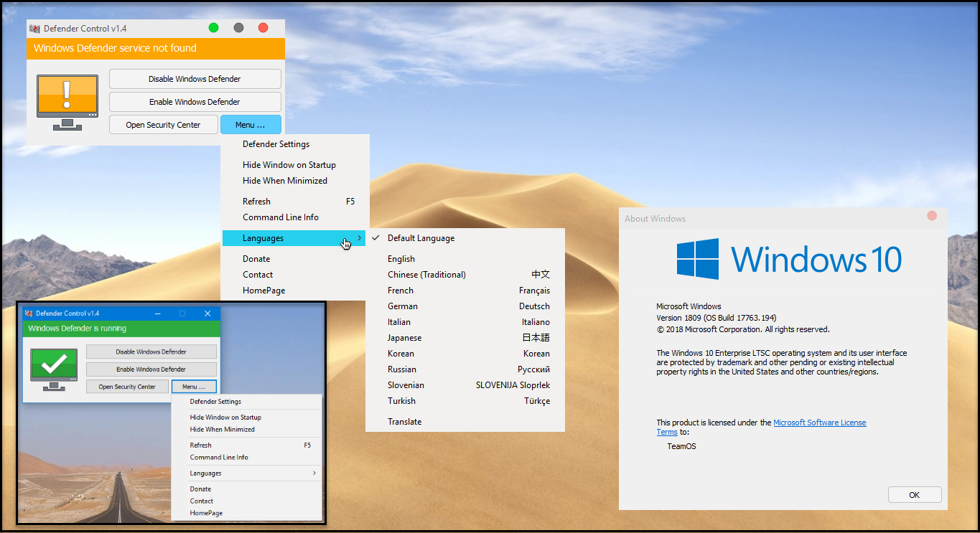The height and width of the screenshot is (533, 980).
Task: Click 'Windows Defender service not found' banner
Action: click(156, 49)
